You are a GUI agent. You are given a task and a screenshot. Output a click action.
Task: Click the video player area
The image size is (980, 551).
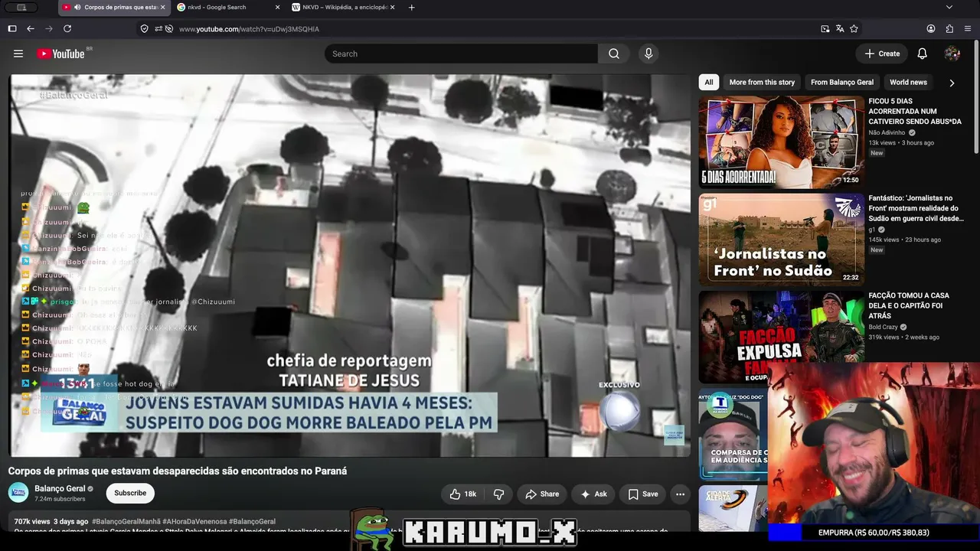(350, 266)
